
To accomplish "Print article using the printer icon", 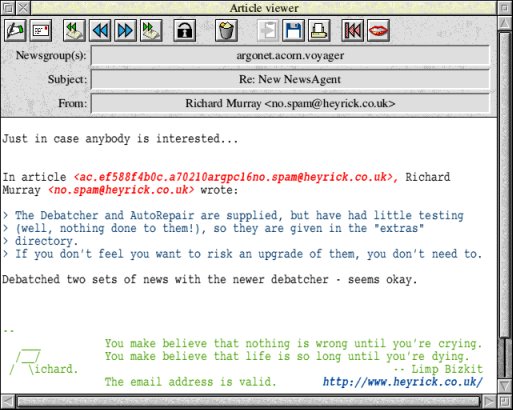I will pyautogui.click(x=319, y=30).
